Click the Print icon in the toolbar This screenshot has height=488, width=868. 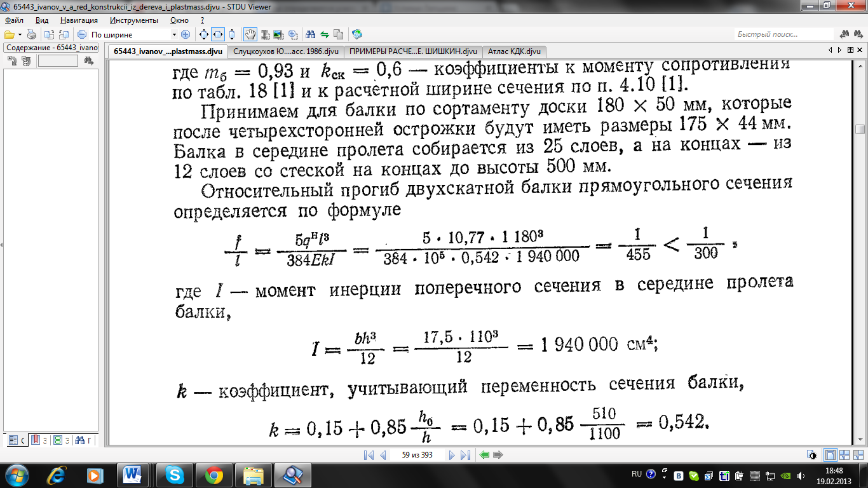pos(32,34)
